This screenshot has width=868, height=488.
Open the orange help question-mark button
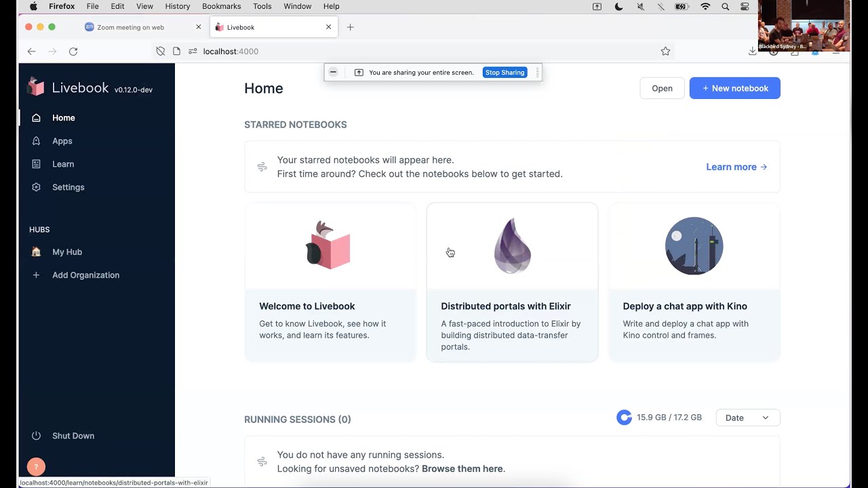(x=36, y=467)
